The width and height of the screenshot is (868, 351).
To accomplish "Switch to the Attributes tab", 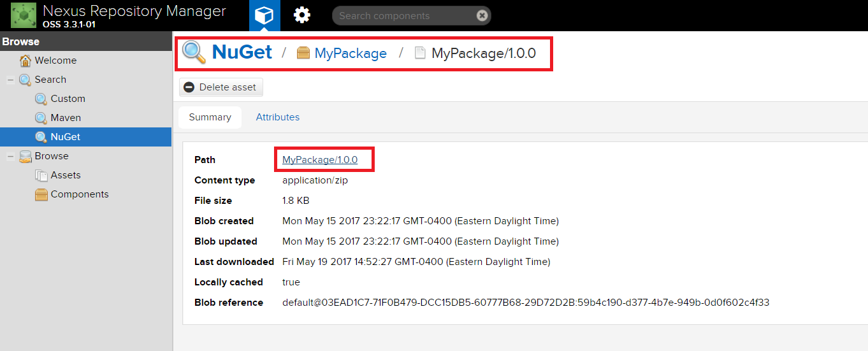I will (x=277, y=117).
